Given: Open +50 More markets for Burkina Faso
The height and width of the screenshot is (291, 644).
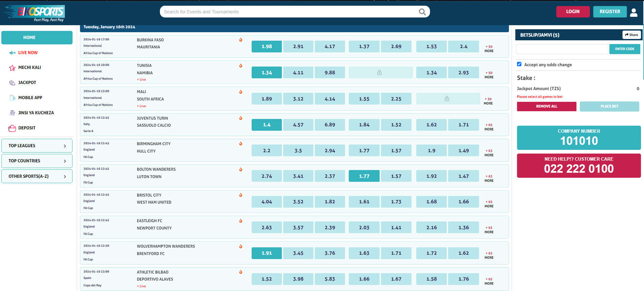Looking at the screenshot, I should tap(489, 49).
